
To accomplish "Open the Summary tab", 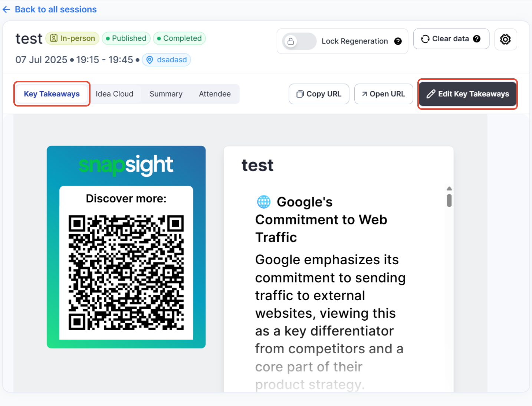I will pyautogui.click(x=166, y=94).
